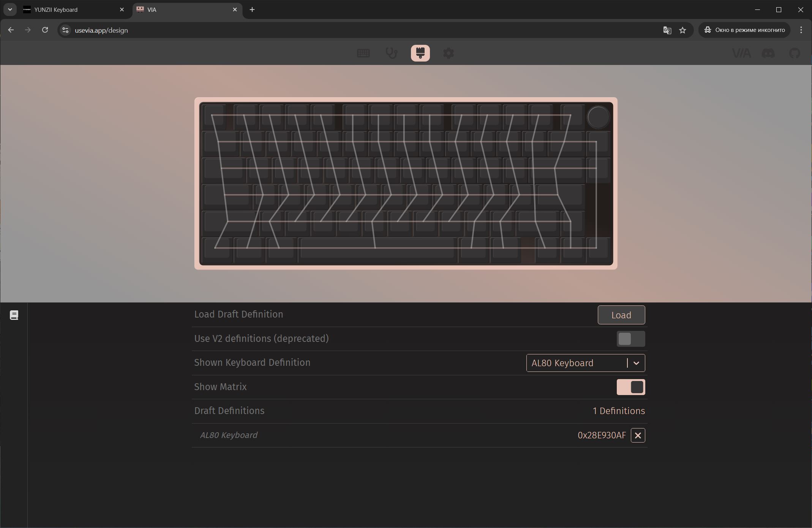Open the GitHub icon link
The image size is (812, 528).
[795, 53]
